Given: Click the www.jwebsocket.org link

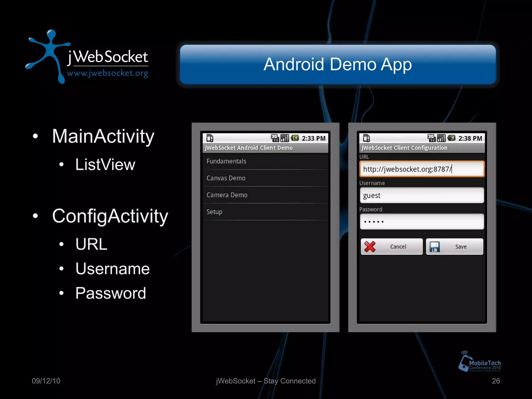Looking at the screenshot, I should tap(108, 74).
